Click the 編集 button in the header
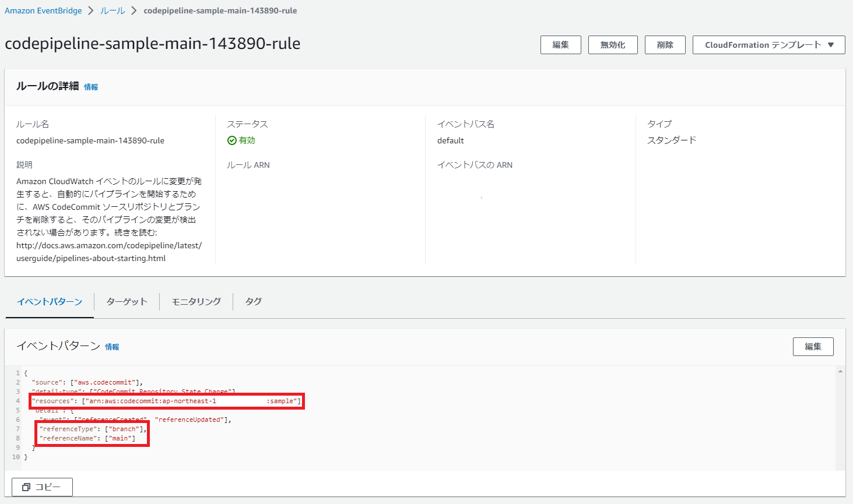853x504 pixels. coord(560,44)
